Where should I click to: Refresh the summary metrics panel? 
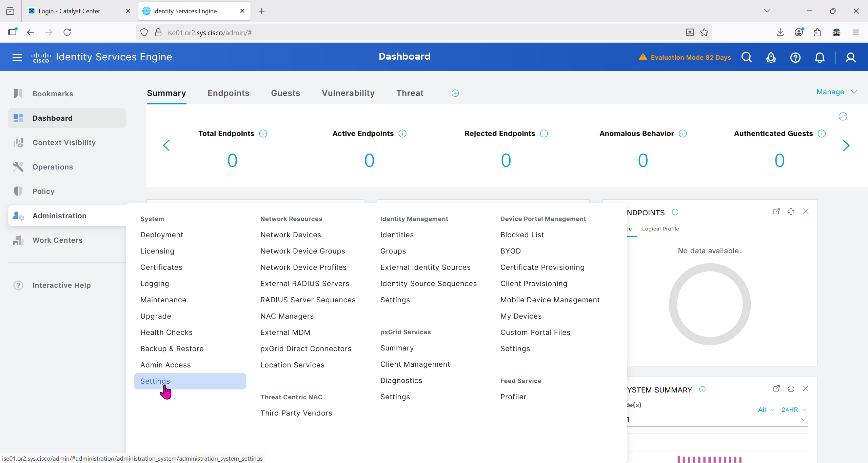pyautogui.click(x=843, y=117)
